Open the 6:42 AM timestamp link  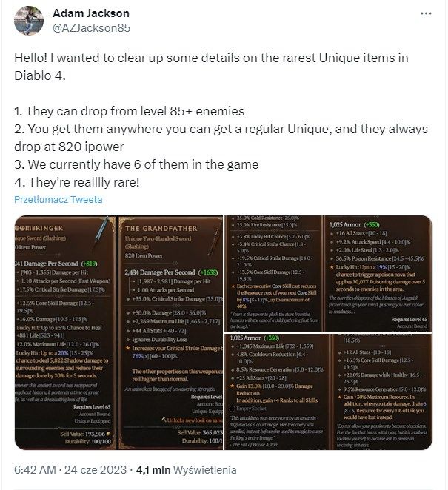(35, 469)
